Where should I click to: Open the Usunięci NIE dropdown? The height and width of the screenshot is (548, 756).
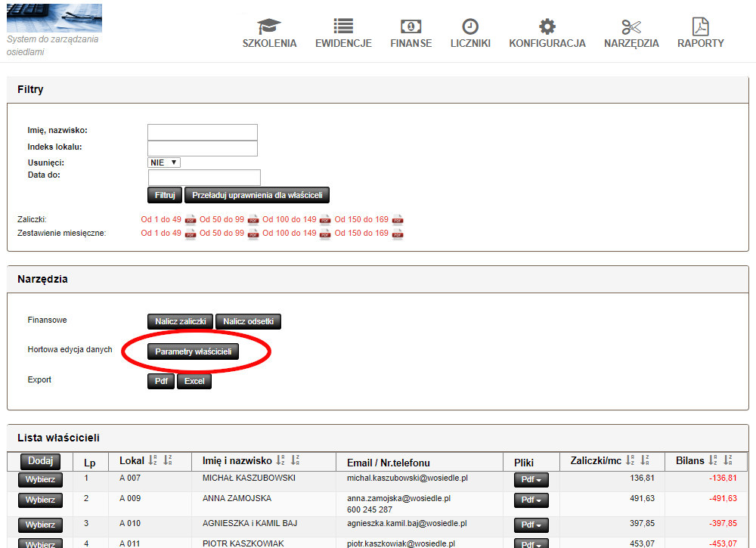(164, 163)
